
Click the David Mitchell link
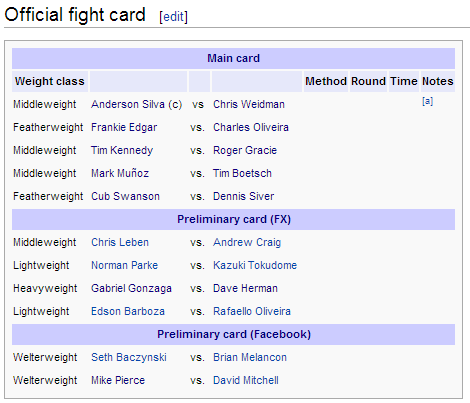[246, 380]
